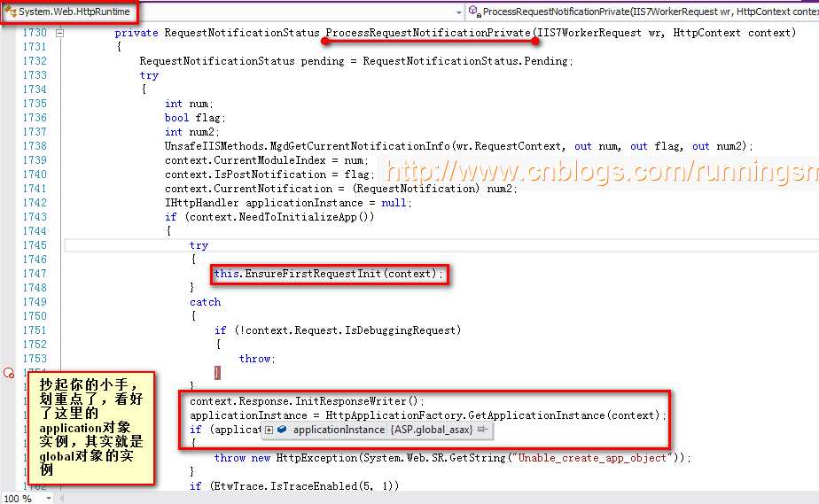Click the context.NeedToInitializeApp() condition
This screenshot has width=819, height=504.
[x=279, y=216]
